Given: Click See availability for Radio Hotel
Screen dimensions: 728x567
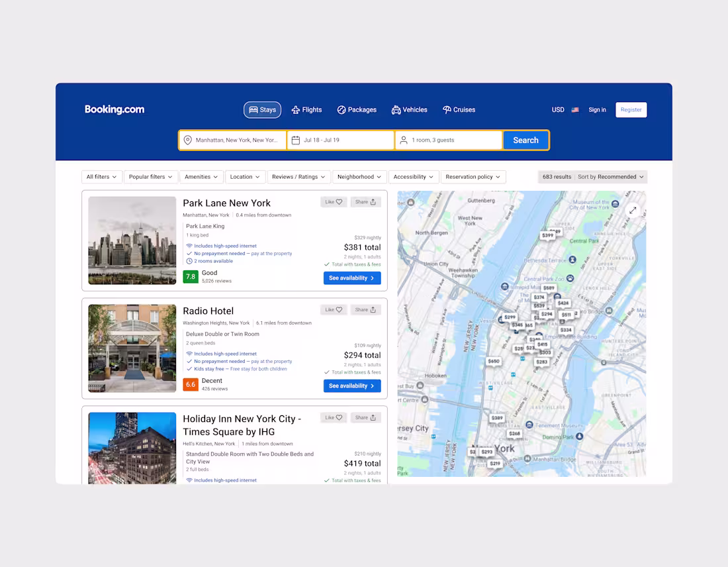Looking at the screenshot, I should coord(351,386).
